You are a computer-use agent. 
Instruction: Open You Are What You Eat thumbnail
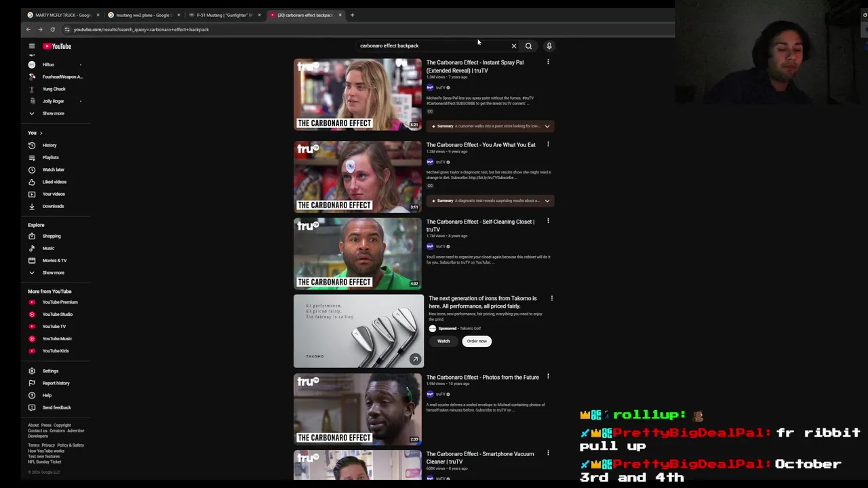click(x=357, y=176)
